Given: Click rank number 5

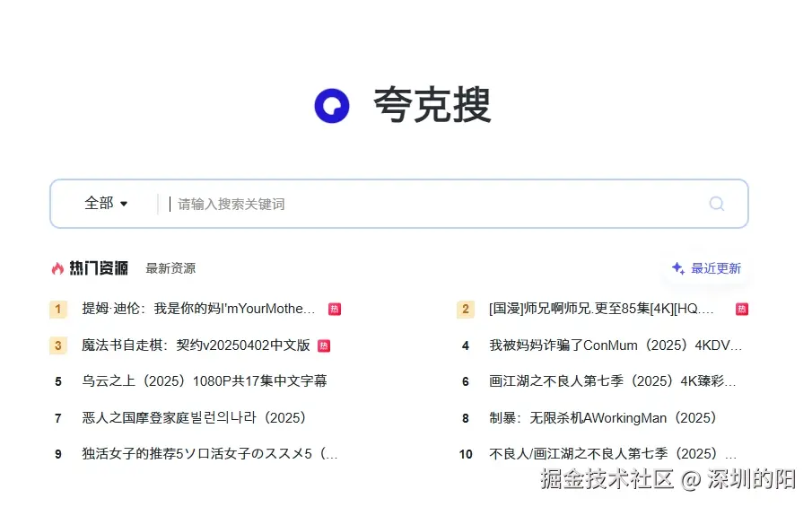Looking at the screenshot, I should tap(58, 381).
